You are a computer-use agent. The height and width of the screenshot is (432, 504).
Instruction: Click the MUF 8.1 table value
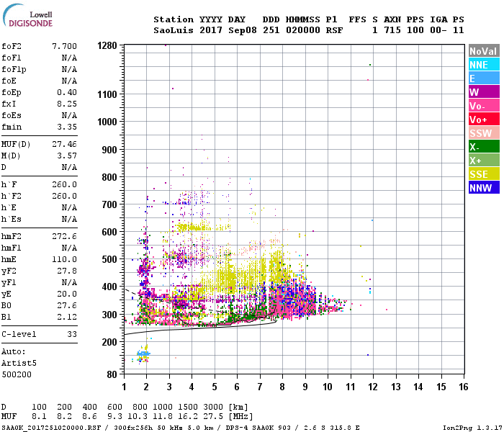coord(39,417)
